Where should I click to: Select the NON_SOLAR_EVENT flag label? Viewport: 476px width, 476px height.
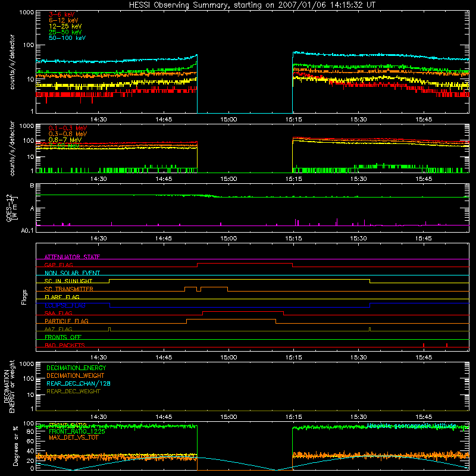(x=72, y=273)
